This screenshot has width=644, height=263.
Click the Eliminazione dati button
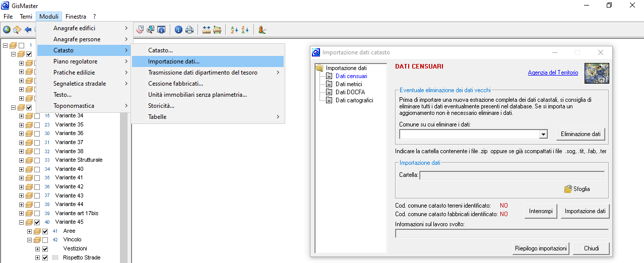coord(581,134)
